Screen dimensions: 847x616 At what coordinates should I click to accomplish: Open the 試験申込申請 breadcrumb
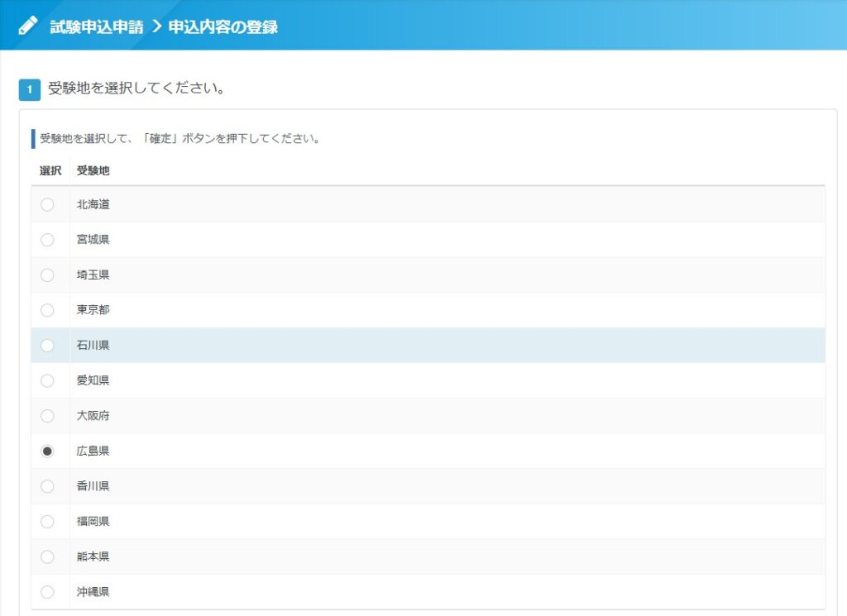(96, 26)
